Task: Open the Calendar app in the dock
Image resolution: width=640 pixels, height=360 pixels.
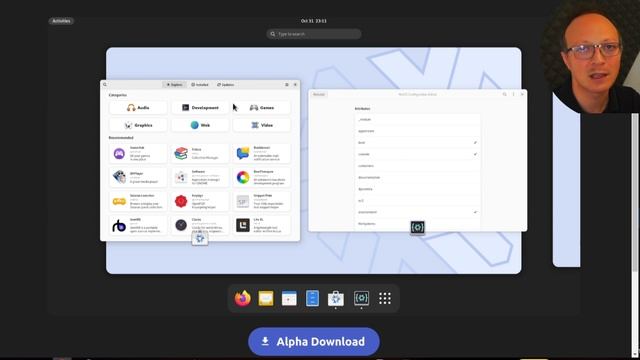Action: pyautogui.click(x=289, y=298)
